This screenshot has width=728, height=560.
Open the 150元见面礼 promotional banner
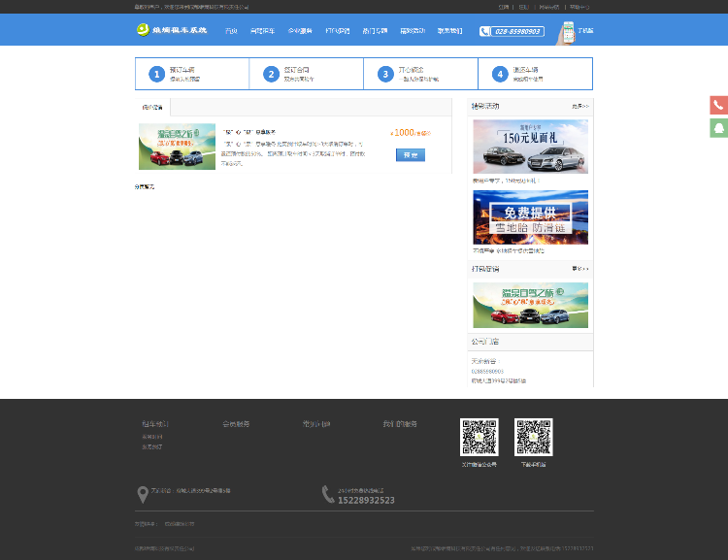point(530,147)
